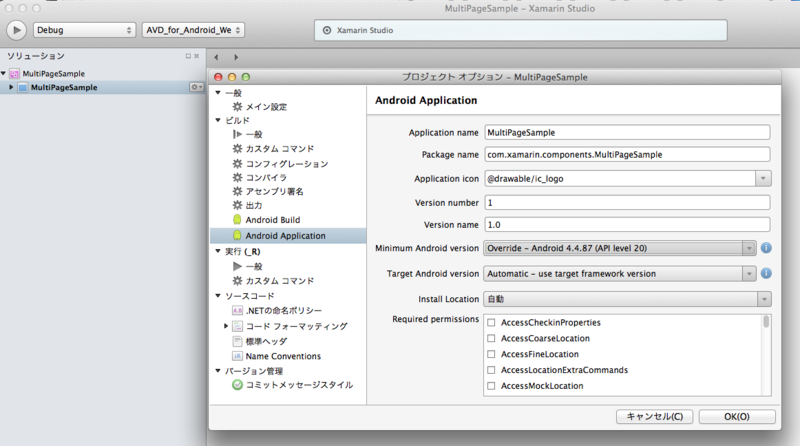Viewport: 800px width, 446px height.
Task: Open the Debug configuration dropdown
Action: click(x=85, y=30)
